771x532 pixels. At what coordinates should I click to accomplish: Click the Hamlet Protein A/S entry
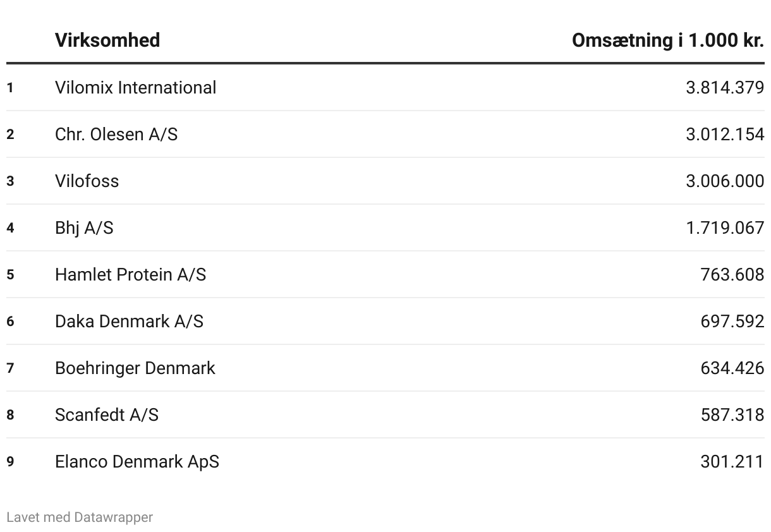tap(130, 274)
